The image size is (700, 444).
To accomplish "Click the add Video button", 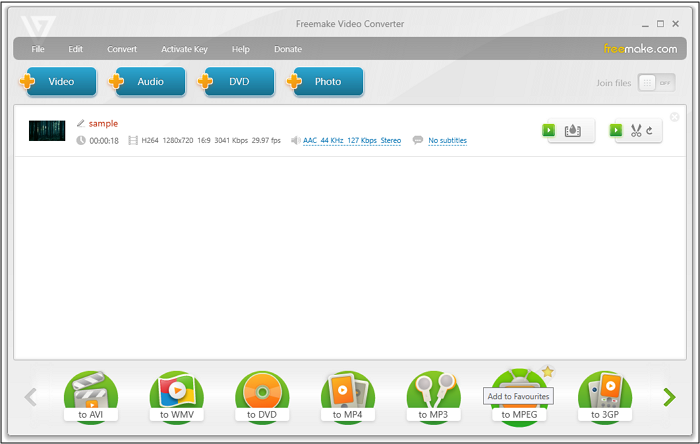I will tap(59, 82).
